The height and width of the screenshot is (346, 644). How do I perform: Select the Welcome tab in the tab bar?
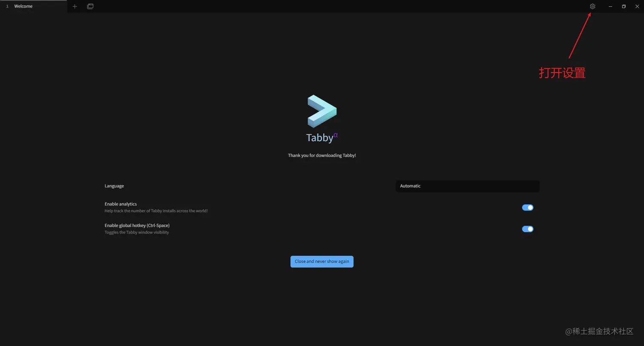pyautogui.click(x=24, y=6)
